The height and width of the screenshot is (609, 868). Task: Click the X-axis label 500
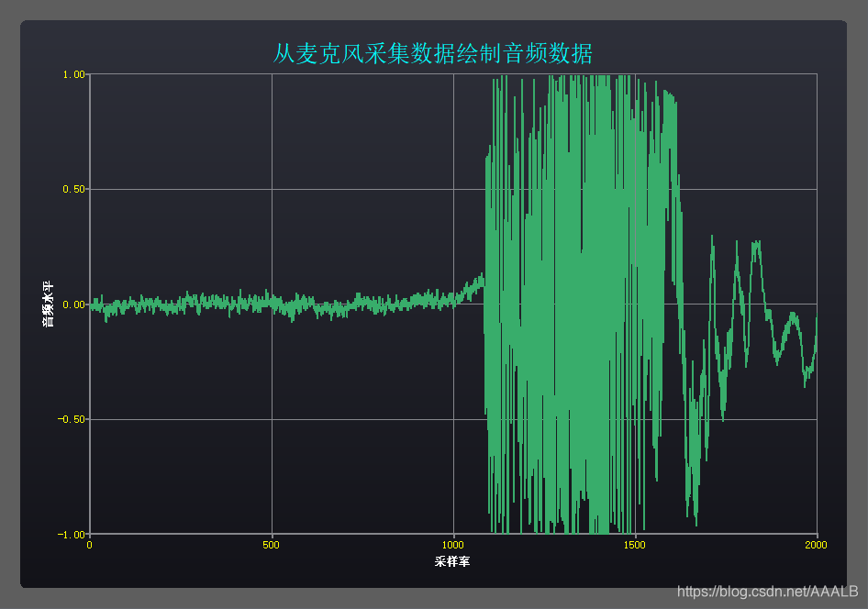point(272,546)
